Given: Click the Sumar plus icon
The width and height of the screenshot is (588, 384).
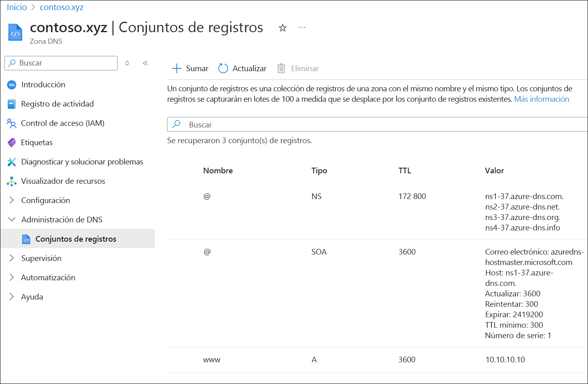Looking at the screenshot, I should [x=177, y=68].
